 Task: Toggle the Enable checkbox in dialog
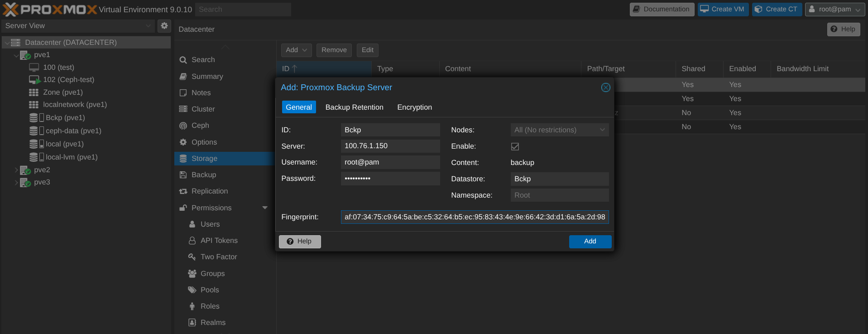(x=515, y=146)
